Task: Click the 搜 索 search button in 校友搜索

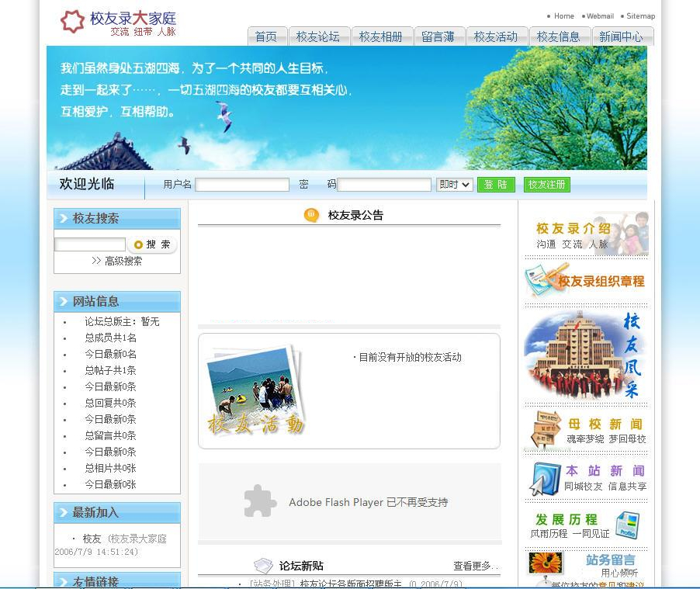Action: [x=153, y=243]
